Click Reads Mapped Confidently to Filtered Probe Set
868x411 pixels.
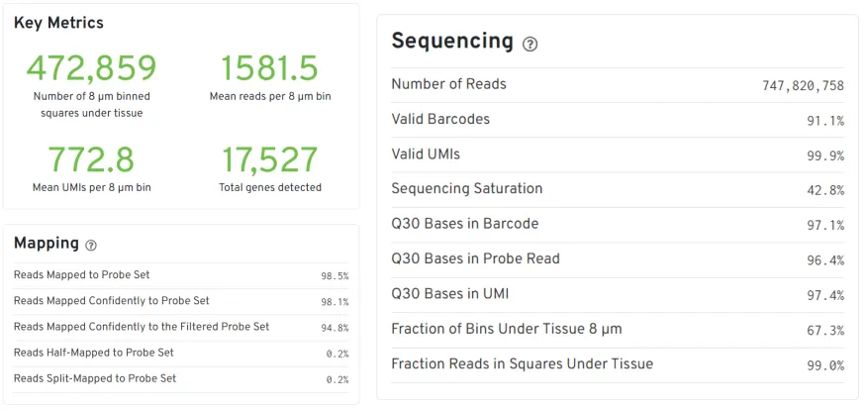pos(142,327)
